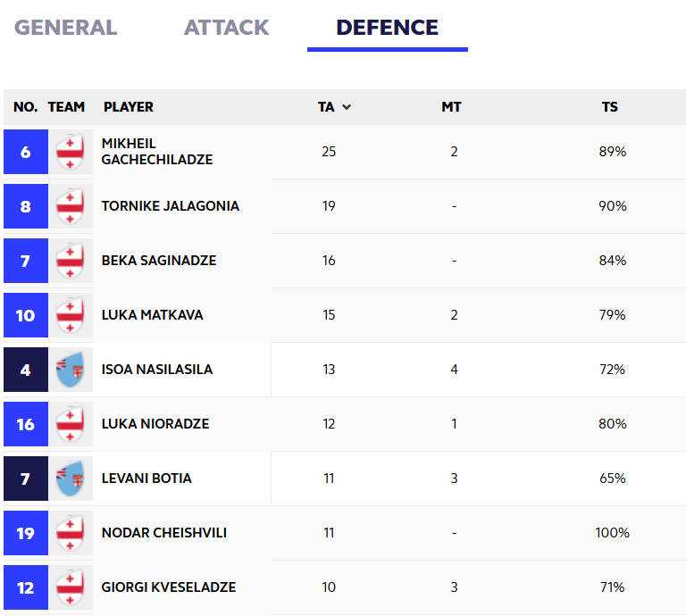
Task: Click Georgia flag beside Beka Saginadze
Action: (x=70, y=261)
